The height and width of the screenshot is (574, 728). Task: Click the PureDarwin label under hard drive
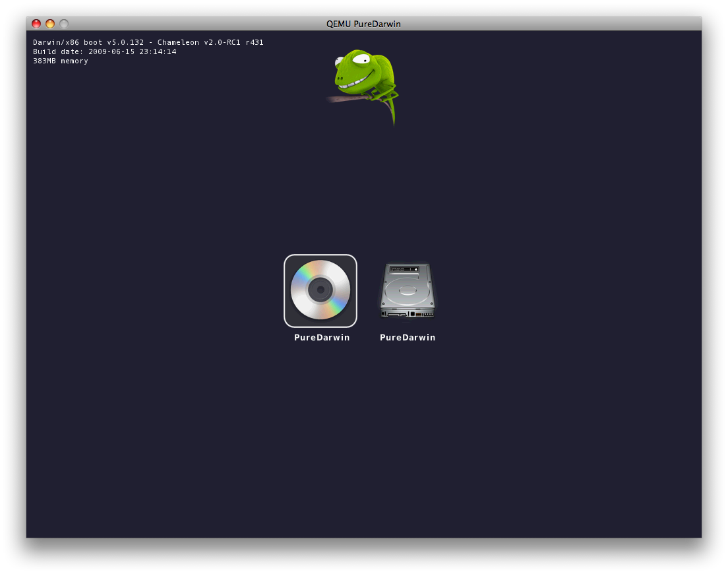point(408,338)
